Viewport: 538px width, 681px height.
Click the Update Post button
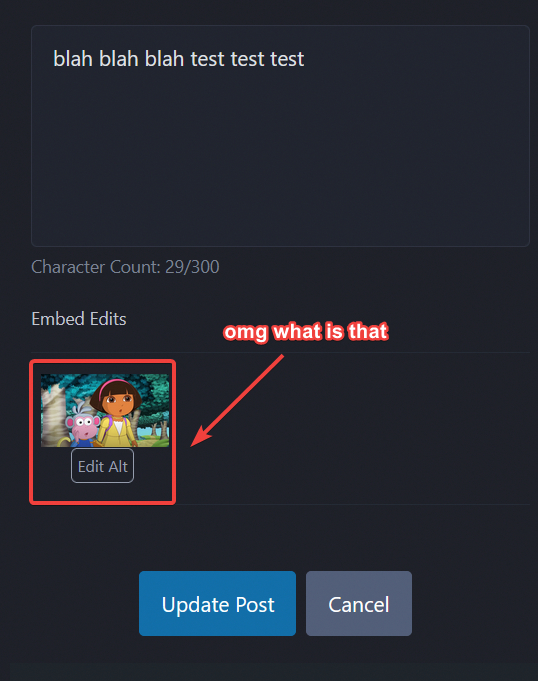(217, 603)
